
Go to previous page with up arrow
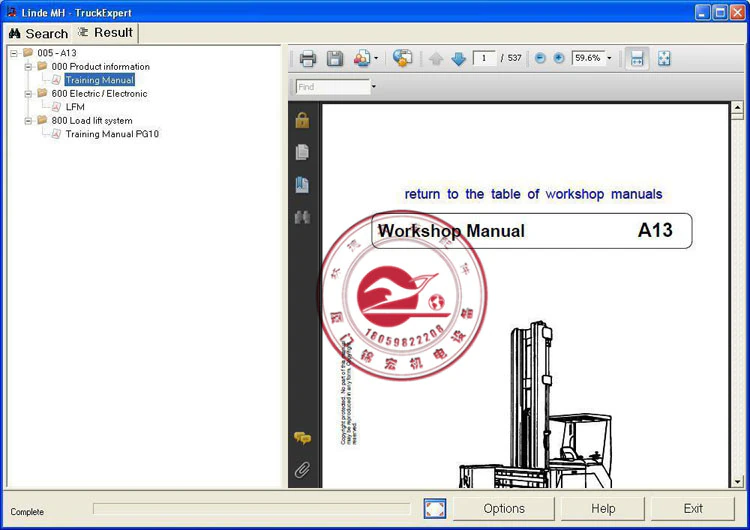(x=436, y=59)
